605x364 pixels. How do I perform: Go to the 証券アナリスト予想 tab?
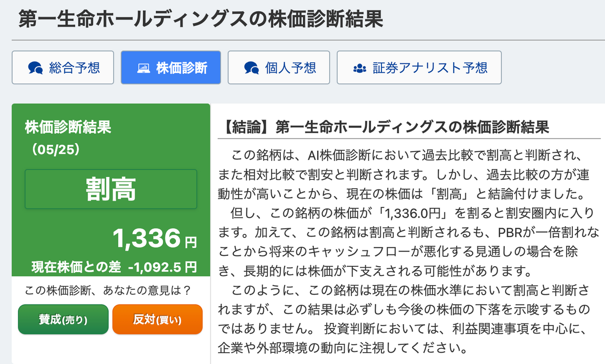coord(430,68)
